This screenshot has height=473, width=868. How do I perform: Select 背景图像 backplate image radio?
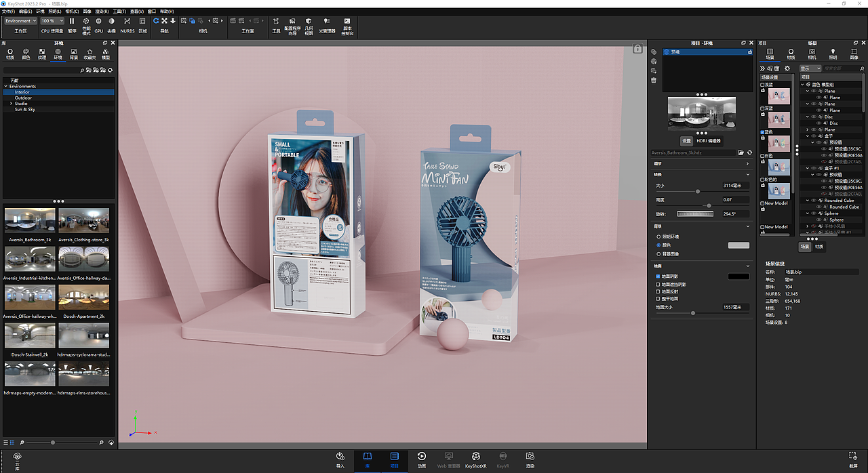(x=658, y=253)
